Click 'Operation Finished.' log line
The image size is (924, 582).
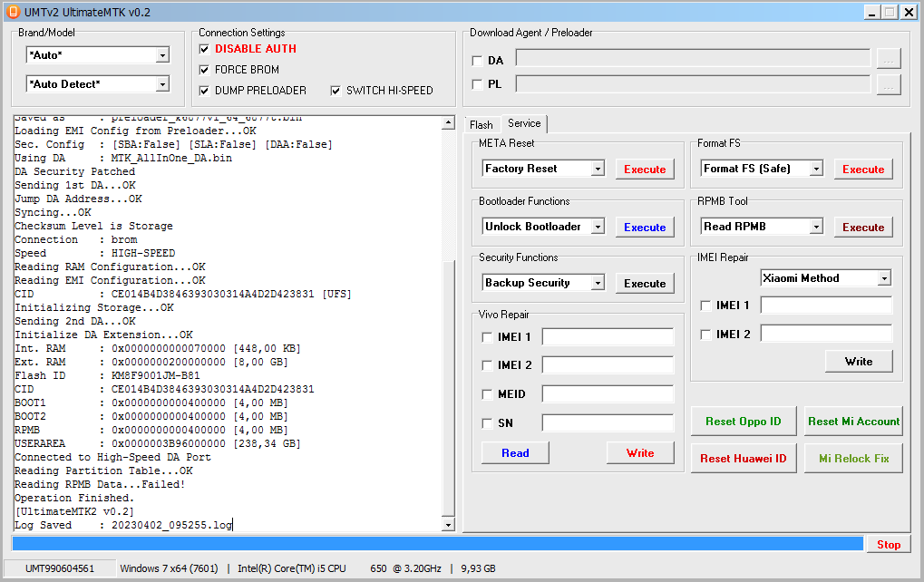[x=74, y=499]
